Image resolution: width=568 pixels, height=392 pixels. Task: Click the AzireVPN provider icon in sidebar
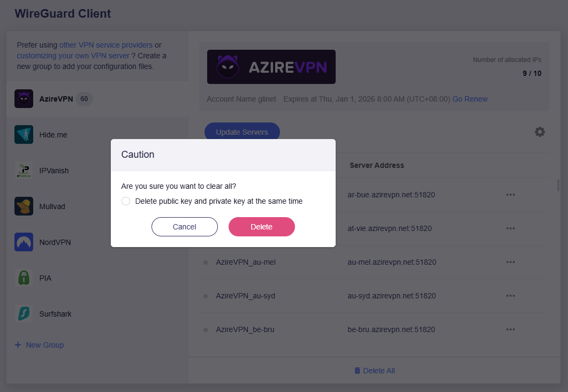pos(24,99)
